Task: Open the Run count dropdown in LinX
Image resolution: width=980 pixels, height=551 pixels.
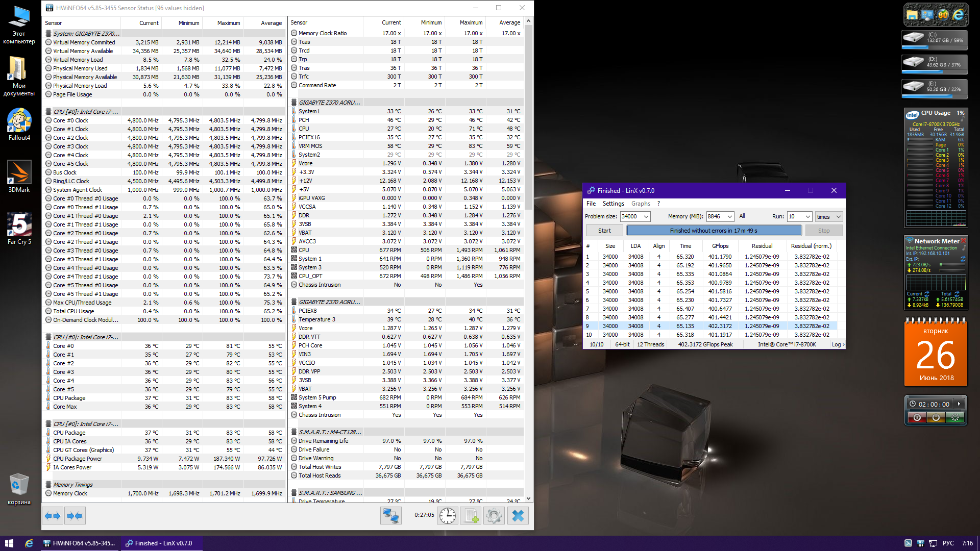Action: (808, 216)
